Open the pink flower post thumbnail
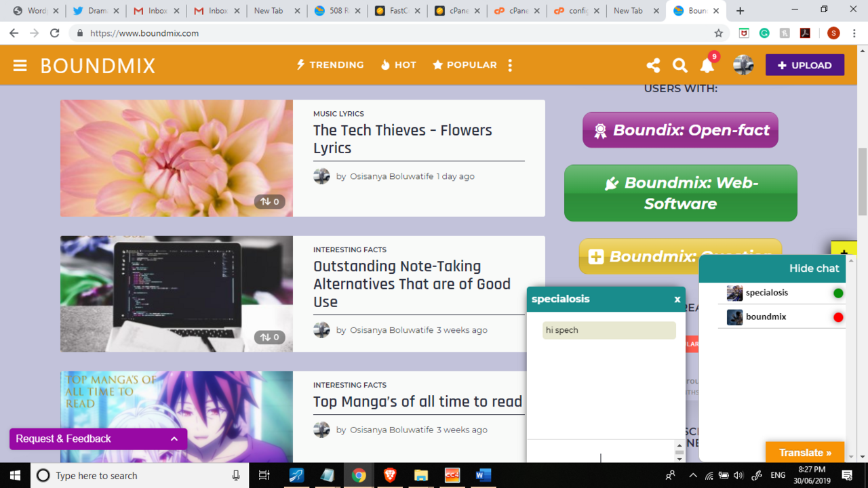 pyautogui.click(x=176, y=159)
